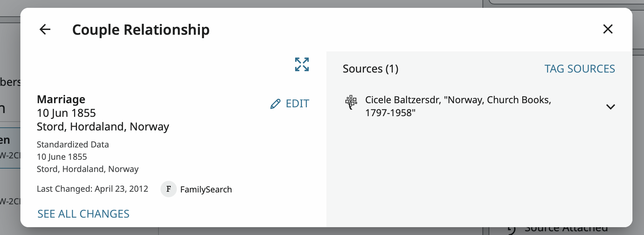The image size is (644, 235).
Task: Open the FamilySearch contributor name
Action: click(x=206, y=189)
